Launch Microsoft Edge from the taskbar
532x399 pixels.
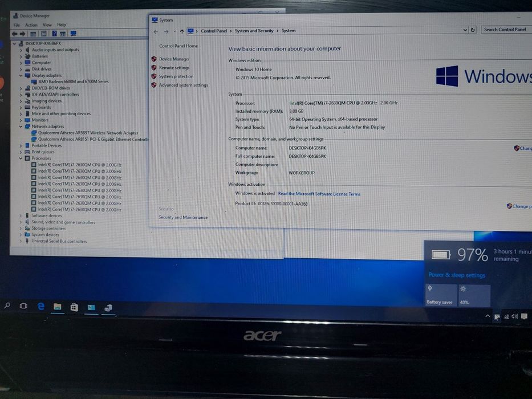pyautogui.click(x=41, y=307)
